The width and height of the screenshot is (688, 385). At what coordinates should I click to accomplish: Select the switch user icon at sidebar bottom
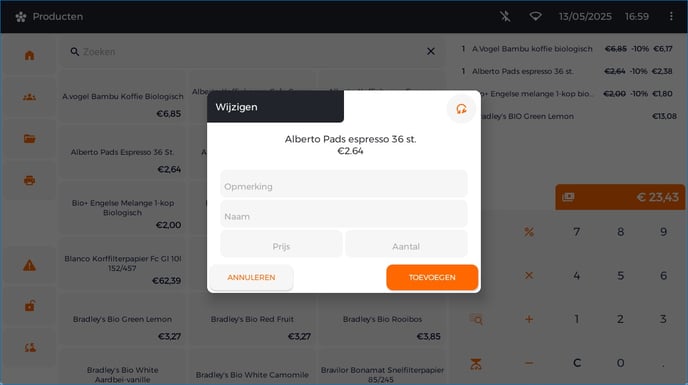click(x=29, y=348)
